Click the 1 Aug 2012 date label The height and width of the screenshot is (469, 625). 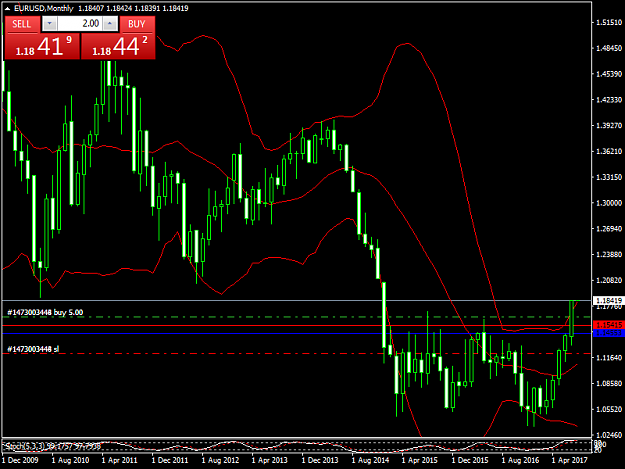tap(220, 460)
